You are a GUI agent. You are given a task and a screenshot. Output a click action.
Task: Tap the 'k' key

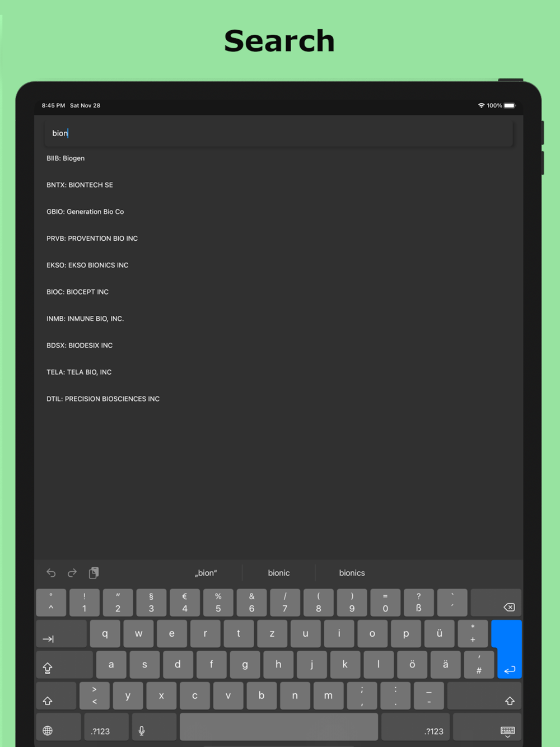[x=345, y=665]
